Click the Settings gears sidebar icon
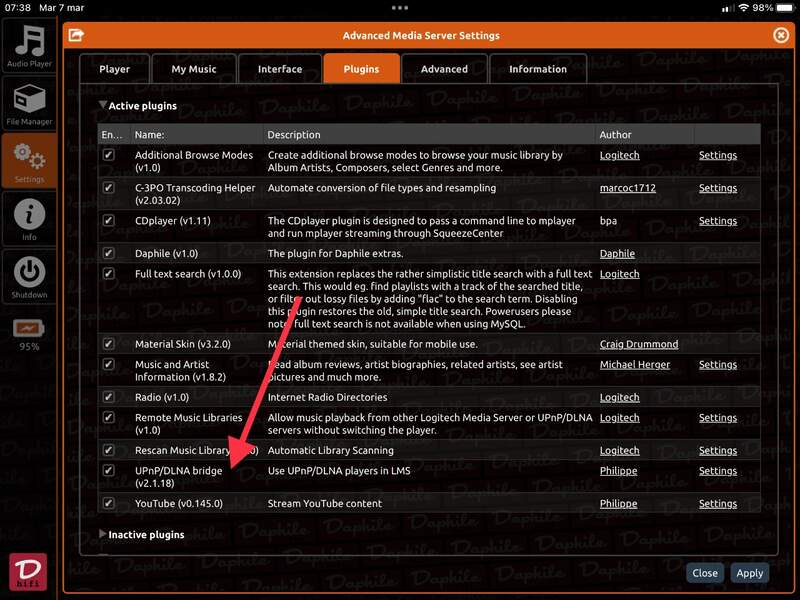Viewport: 800px width, 600px height. point(29,161)
